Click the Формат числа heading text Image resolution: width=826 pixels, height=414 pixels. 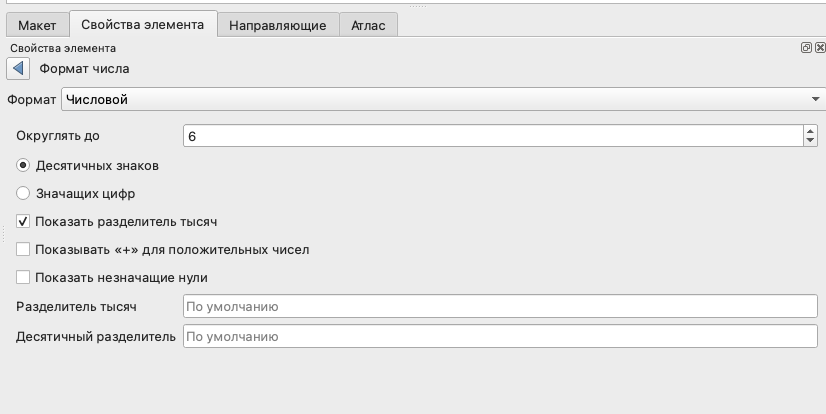(x=84, y=69)
